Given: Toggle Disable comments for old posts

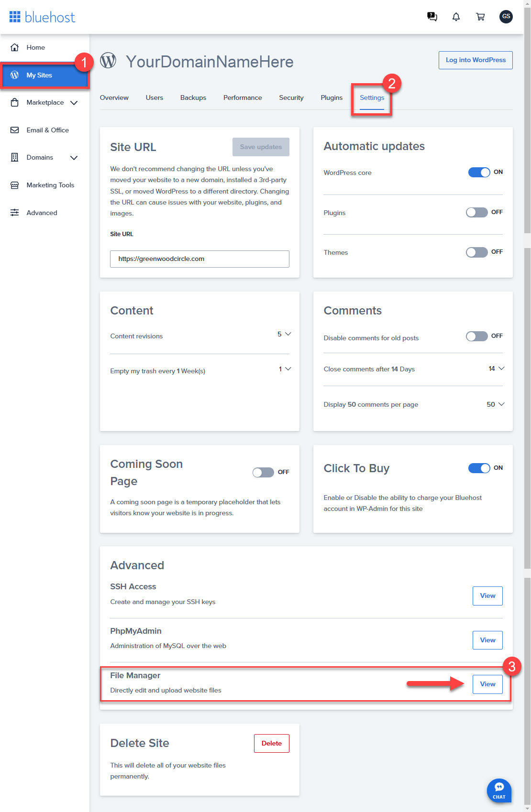Looking at the screenshot, I should coord(477,336).
